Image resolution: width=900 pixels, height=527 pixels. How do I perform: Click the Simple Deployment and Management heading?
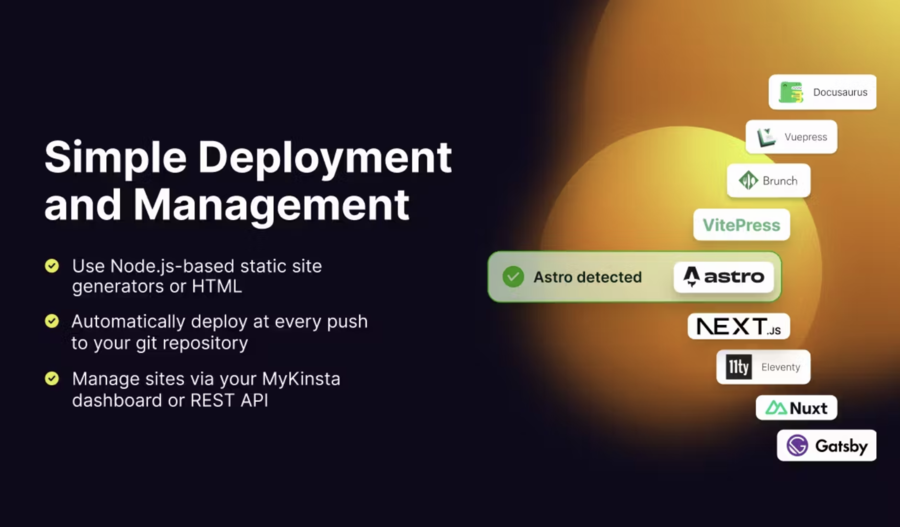(248, 180)
